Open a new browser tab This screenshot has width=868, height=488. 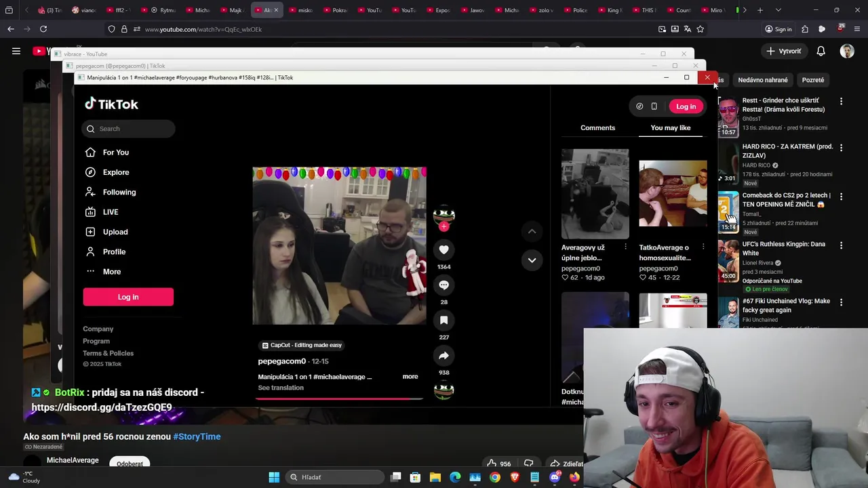tap(760, 10)
